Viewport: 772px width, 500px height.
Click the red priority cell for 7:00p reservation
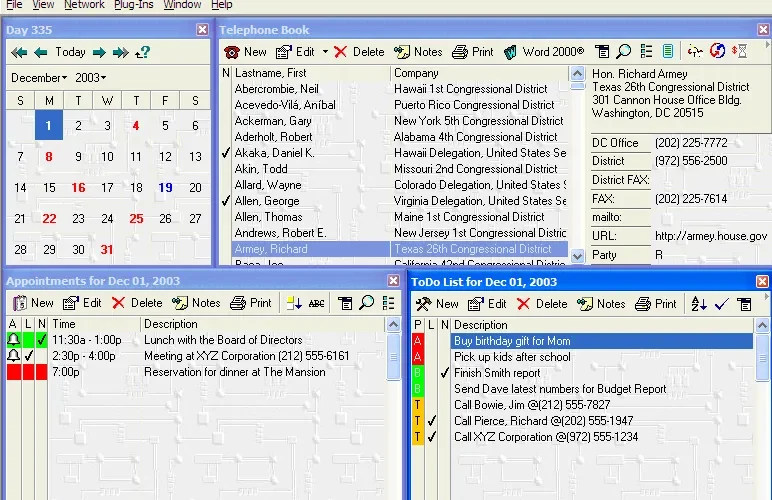tap(14, 372)
